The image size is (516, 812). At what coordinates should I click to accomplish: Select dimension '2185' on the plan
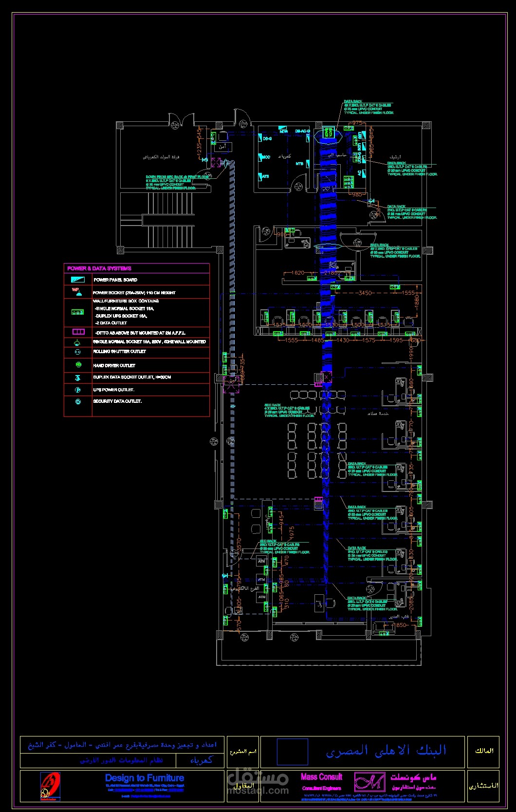[x=331, y=273]
